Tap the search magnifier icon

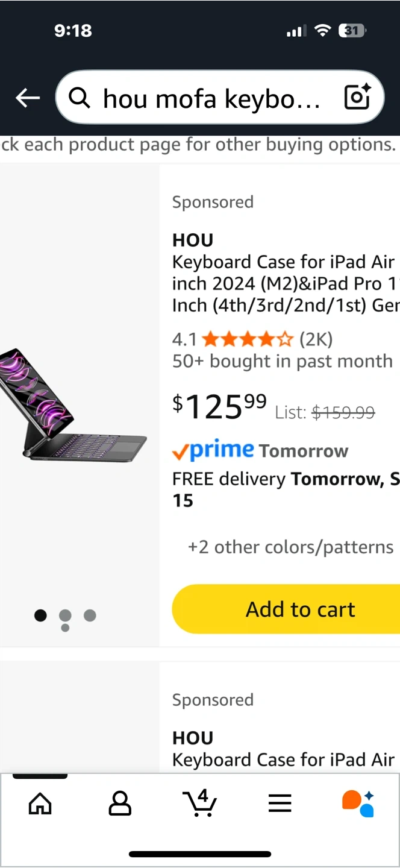coord(80,97)
